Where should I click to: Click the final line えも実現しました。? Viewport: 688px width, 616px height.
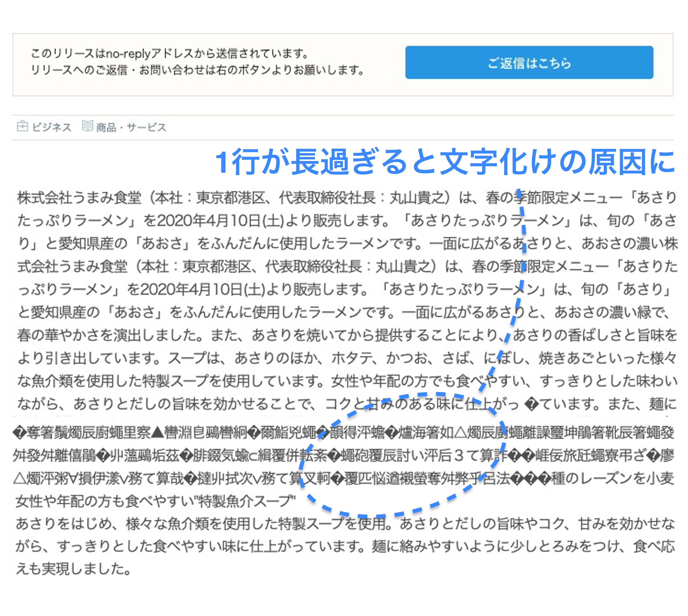(73, 569)
